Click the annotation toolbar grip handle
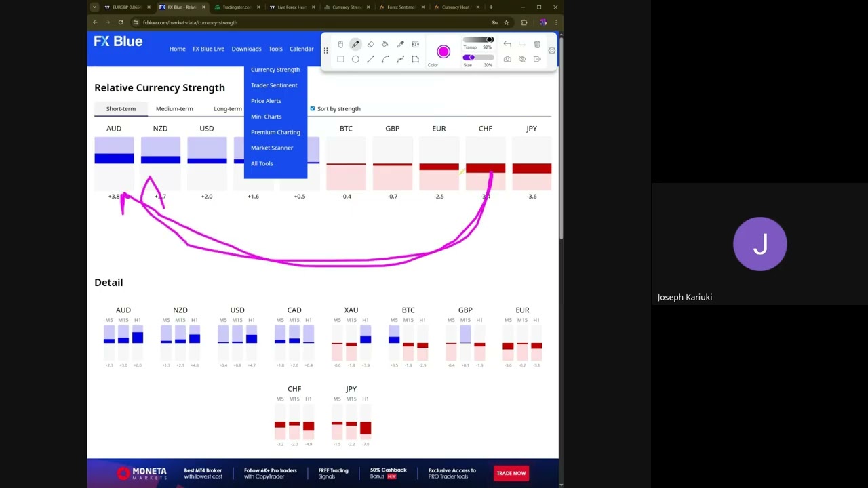The height and width of the screenshot is (488, 868). click(326, 51)
